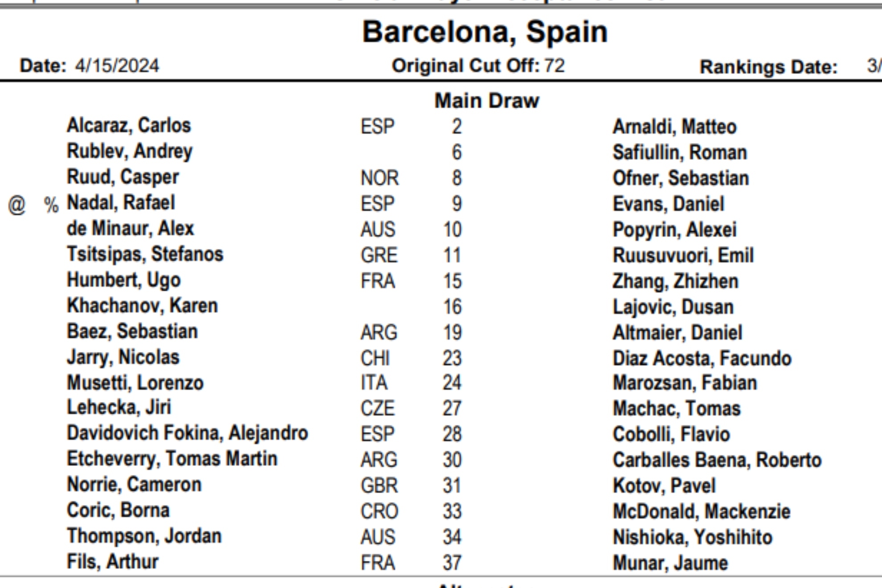Click Davidovich Fokina, Alejandro entry
882x588 pixels.
(187, 433)
